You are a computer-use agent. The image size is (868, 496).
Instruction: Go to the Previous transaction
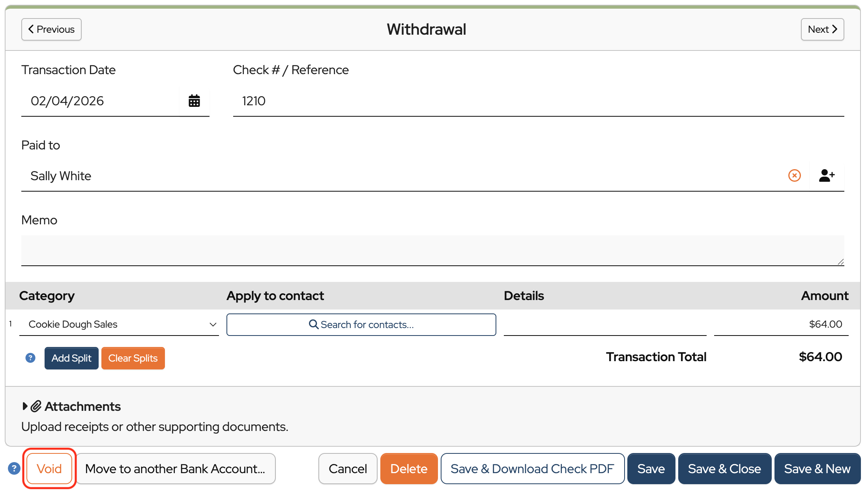(51, 29)
